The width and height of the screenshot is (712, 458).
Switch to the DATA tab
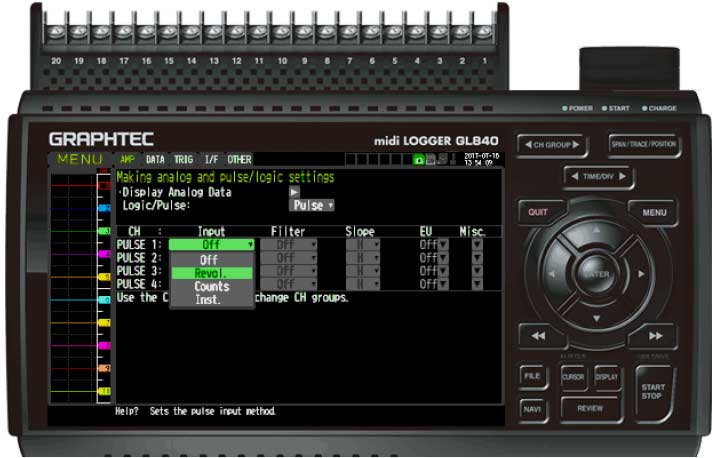[155, 159]
